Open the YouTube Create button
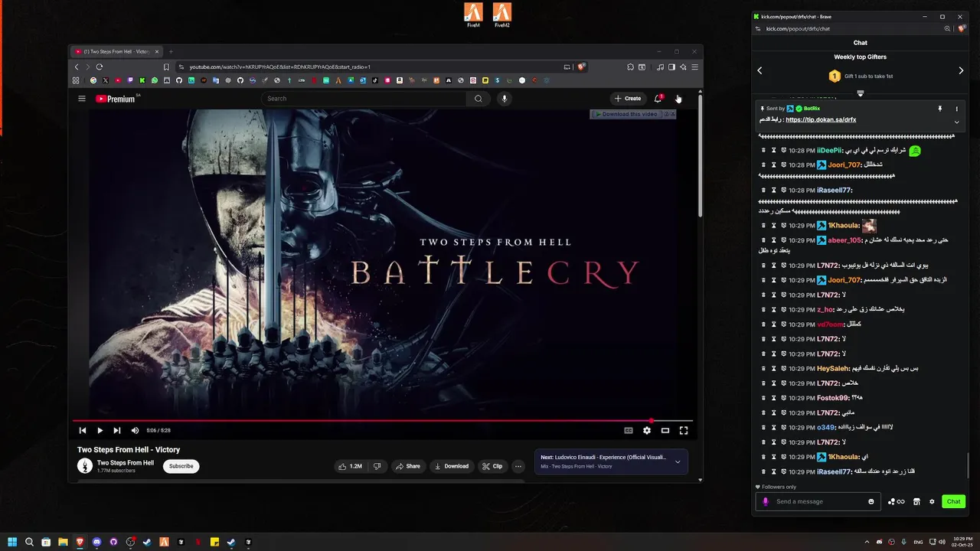 click(x=627, y=99)
